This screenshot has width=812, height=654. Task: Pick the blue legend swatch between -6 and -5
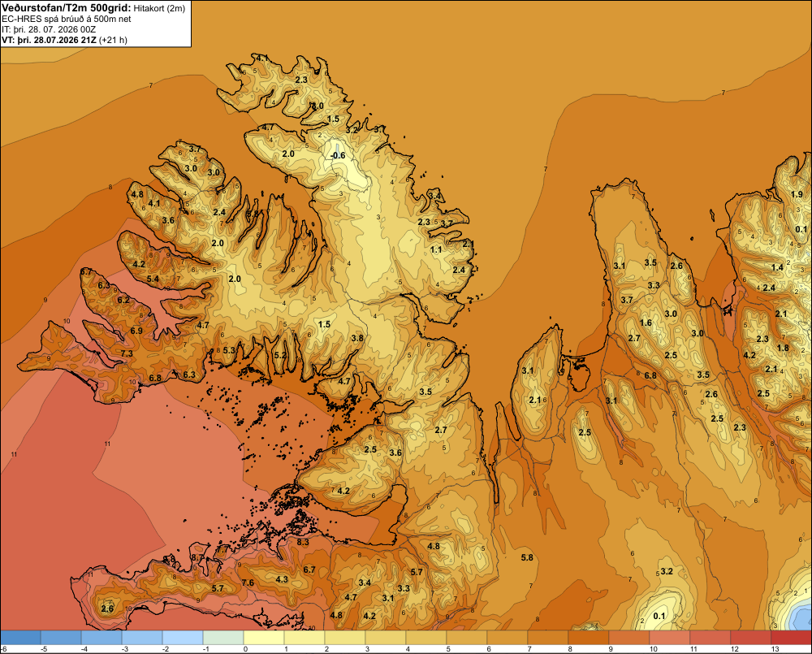pos(20,637)
